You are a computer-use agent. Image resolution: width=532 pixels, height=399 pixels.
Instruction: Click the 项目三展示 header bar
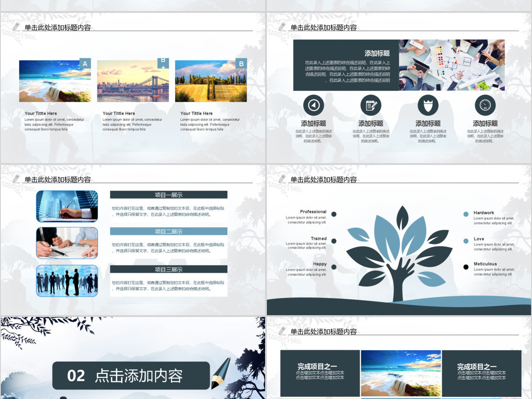pos(168,269)
